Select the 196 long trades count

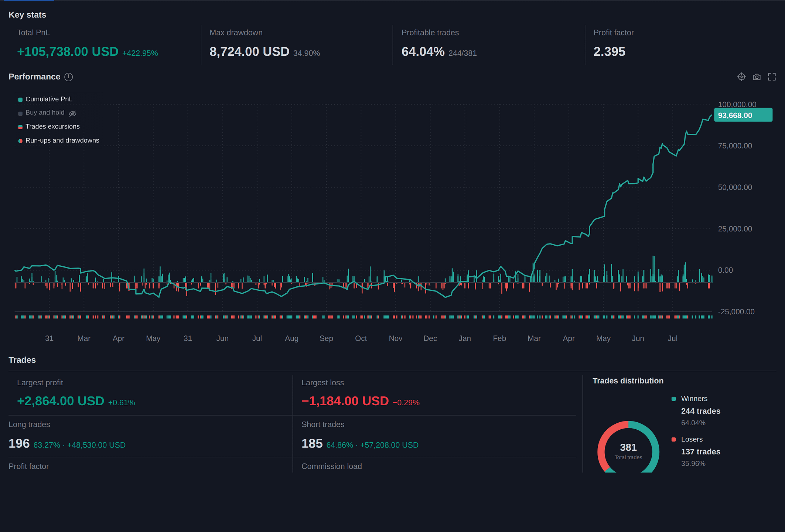click(x=19, y=444)
